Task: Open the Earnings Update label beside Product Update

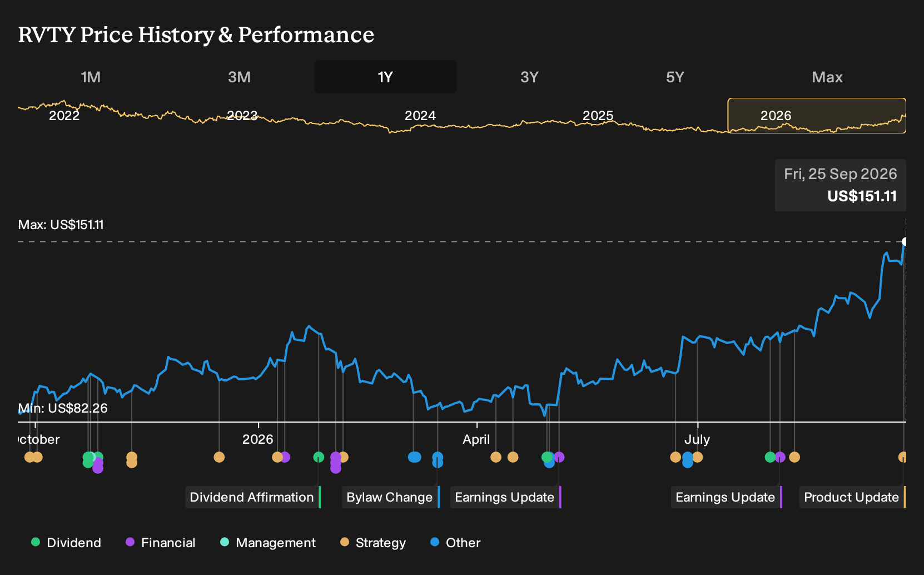Action: 727,497
